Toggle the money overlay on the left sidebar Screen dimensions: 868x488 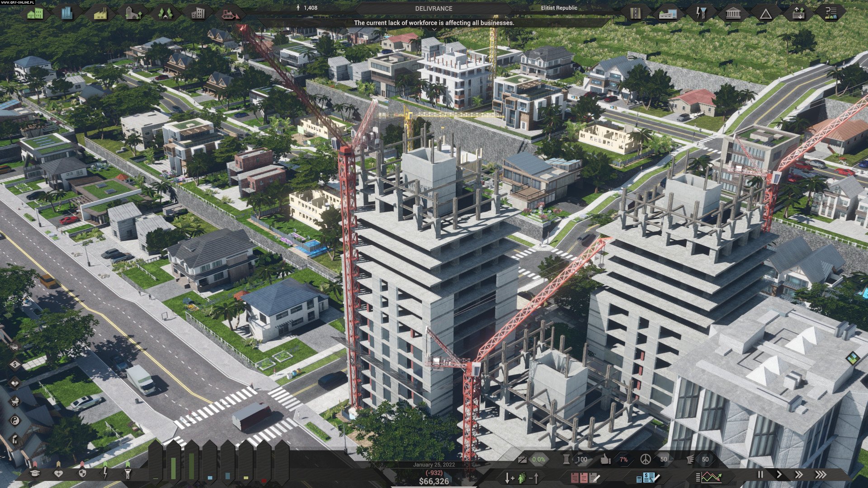point(15,364)
